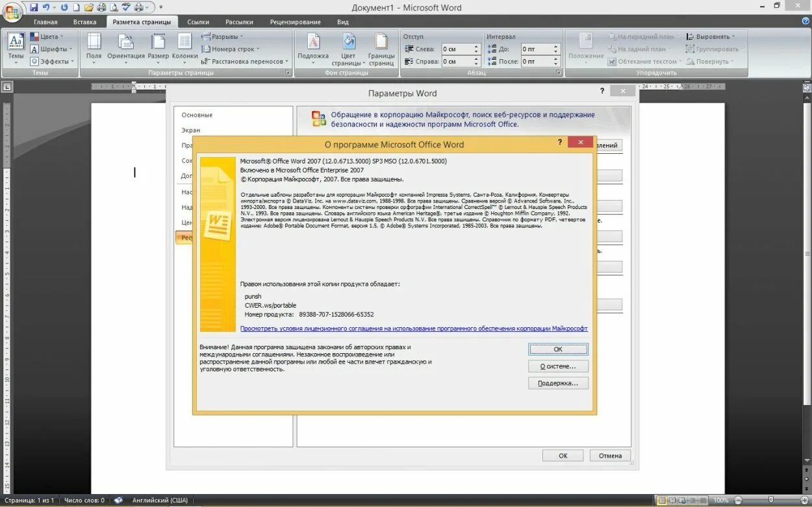Click zoom out minus button
The height and width of the screenshot is (507, 812).
(x=738, y=501)
